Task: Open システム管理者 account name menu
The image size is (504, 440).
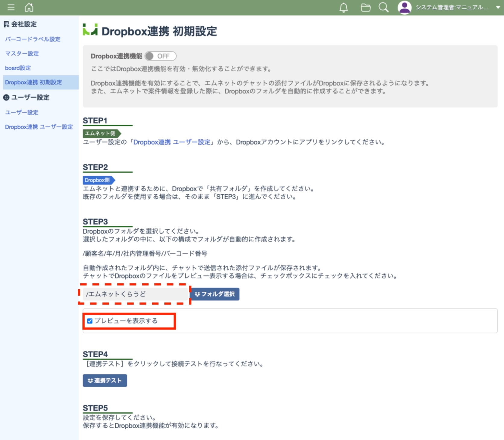Action: click(452, 8)
